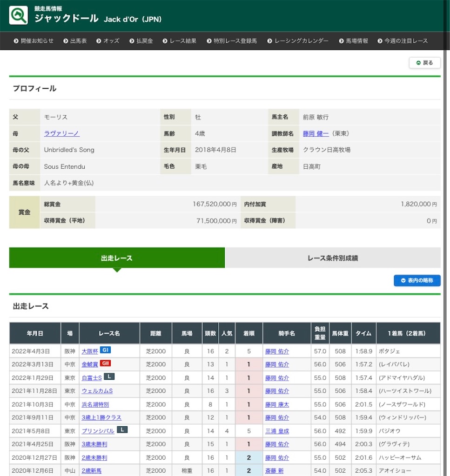Open レース結果 navigation item

(180, 41)
